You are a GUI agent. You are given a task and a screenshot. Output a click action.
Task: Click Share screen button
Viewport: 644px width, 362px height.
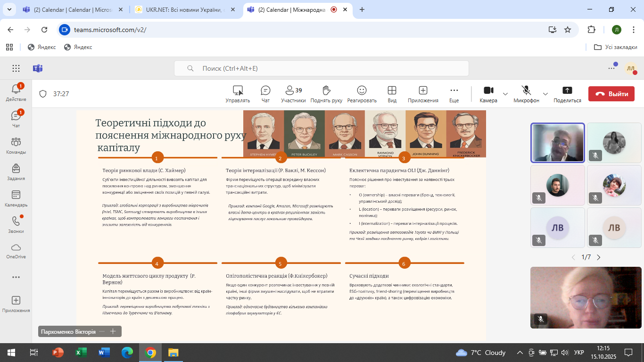point(567,93)
